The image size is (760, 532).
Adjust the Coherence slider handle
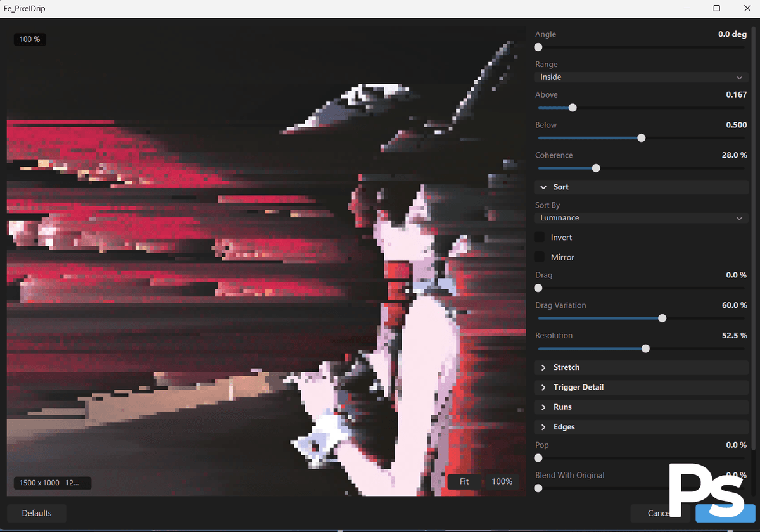[x=596, y=168]
